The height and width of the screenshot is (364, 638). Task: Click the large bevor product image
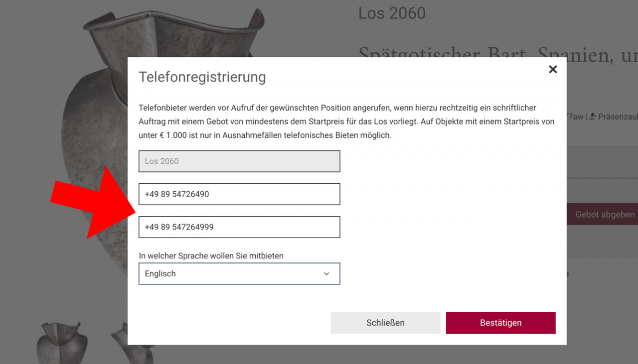tap(95, 124)
